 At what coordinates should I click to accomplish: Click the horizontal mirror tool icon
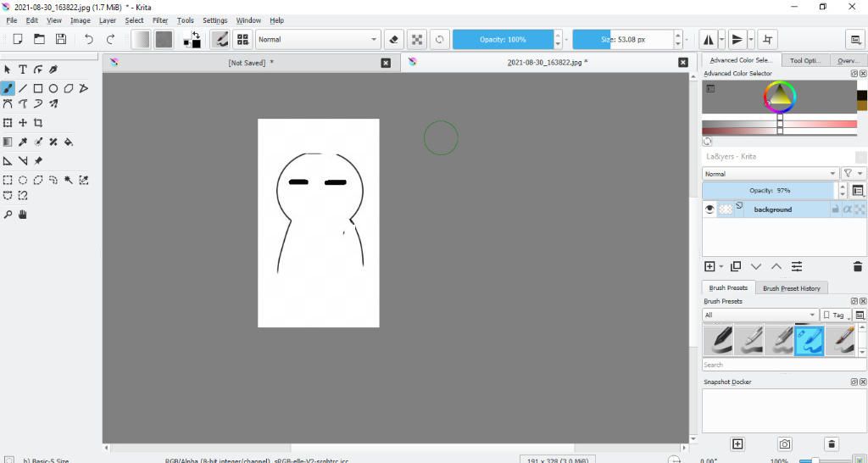708,39
